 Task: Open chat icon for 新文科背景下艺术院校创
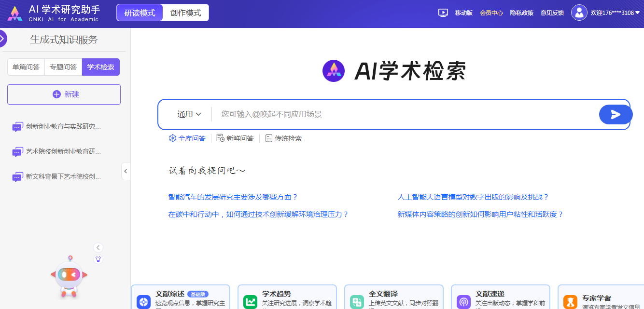(17, 177)
